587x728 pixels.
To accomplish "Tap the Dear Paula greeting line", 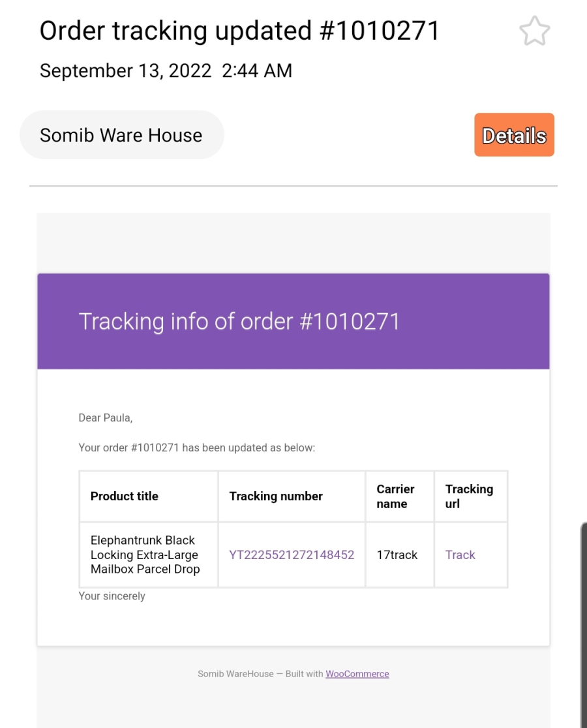I will 106,418.
